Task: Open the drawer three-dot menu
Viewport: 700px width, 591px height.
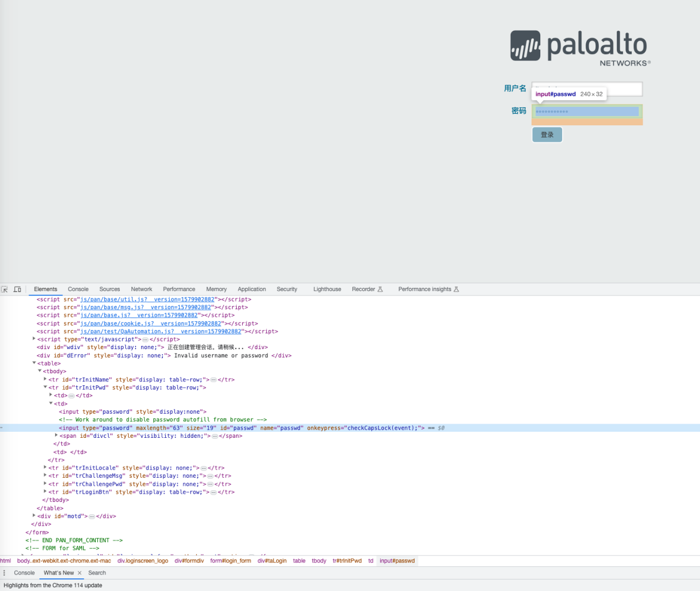Action: tap(4, 573)
